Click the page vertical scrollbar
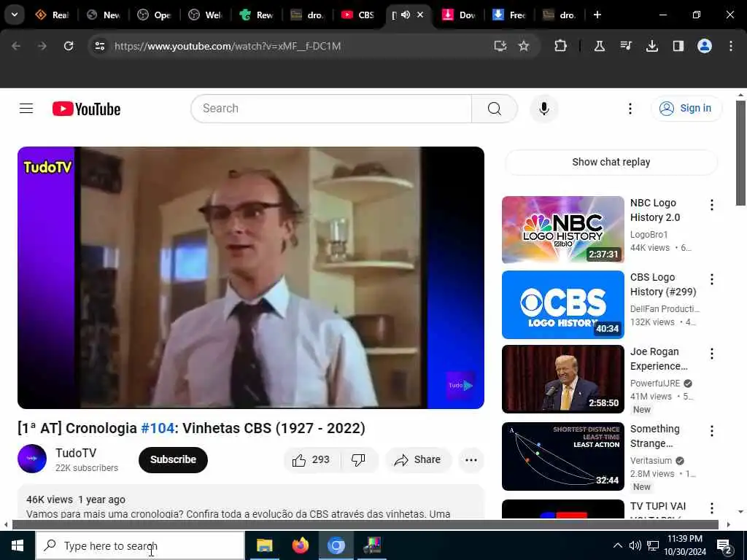747x560 pixels. (740, 153)
